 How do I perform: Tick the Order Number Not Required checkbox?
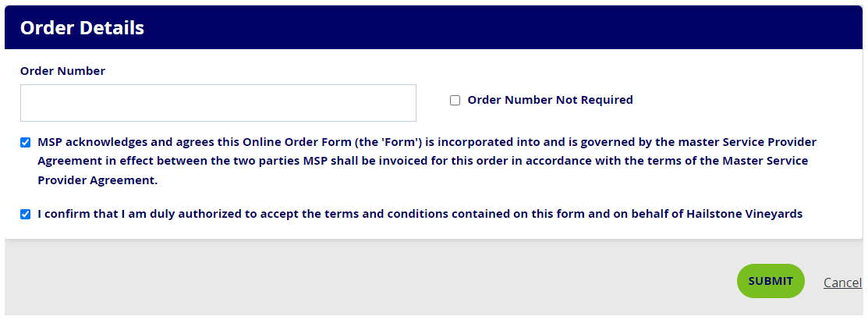pyautogui.click(x=455, y=100)
